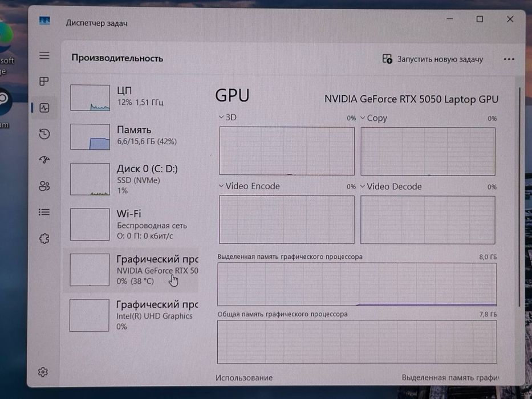Minimize the Task Manager window
This screenshot has height=399, width=532.
click(450, 19)
